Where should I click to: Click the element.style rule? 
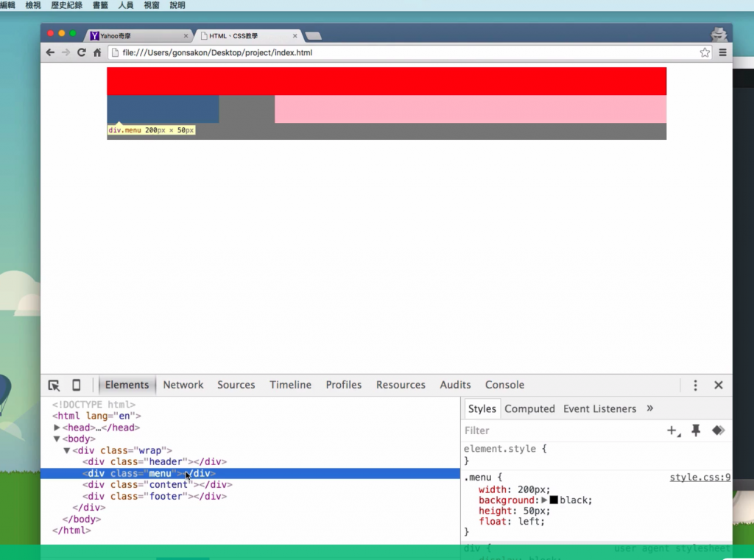505,449
